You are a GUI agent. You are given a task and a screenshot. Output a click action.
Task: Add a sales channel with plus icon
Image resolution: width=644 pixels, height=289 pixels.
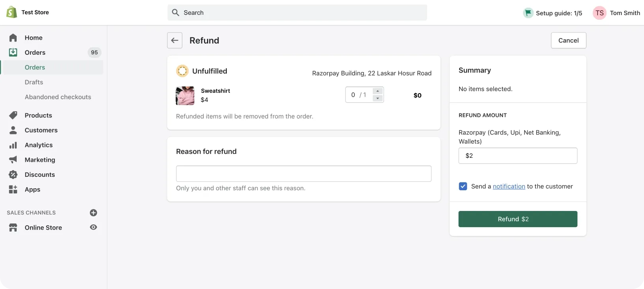(94, 213)
